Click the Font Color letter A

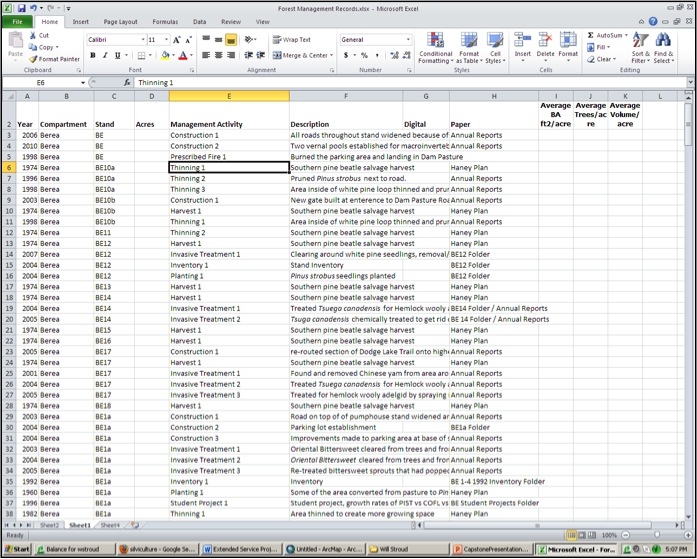click(x=183, y=56)
